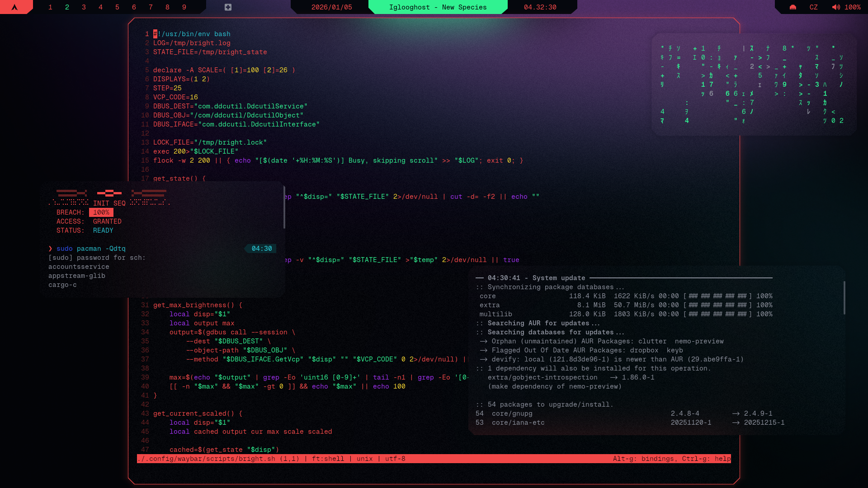Screen dimensions: 868x488
Task: Click the Iglooghost - New Species media title
Action: coord(438,7)
